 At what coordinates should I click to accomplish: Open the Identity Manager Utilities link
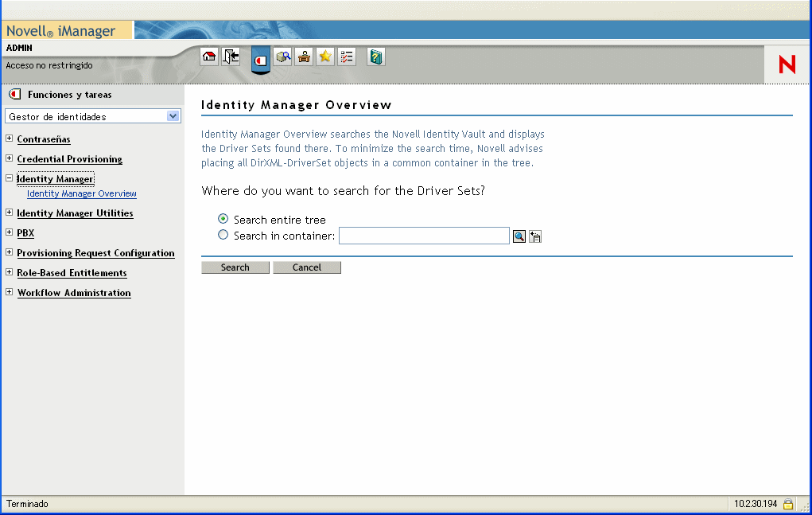pyautogui.click(x=75, y=213)
